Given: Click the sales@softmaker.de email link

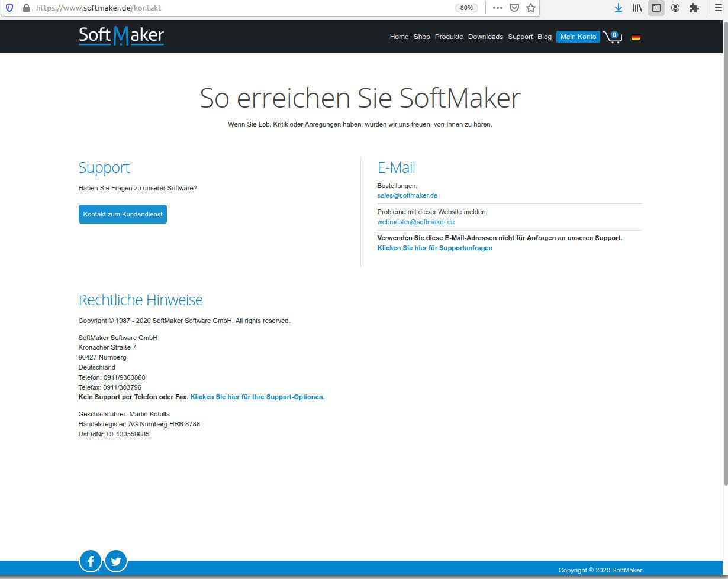Looking at the screenshot, I should [x=407, y=195].
